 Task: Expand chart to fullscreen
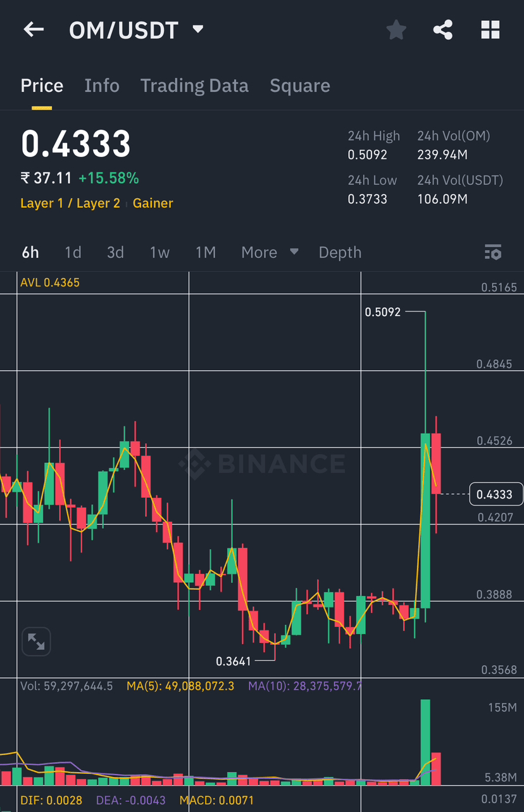pos(36,642)
